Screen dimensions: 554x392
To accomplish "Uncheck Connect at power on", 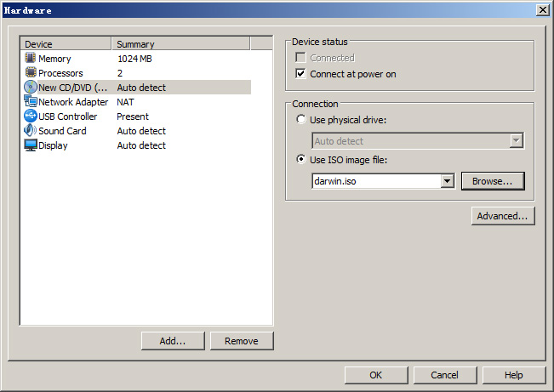I will click(300, 74).
